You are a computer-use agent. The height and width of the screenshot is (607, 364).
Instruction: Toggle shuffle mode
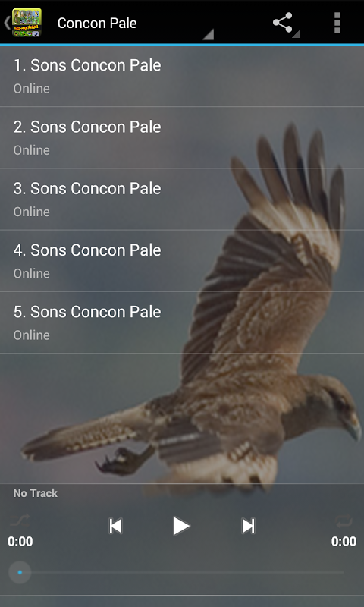[x=20, y=521]
